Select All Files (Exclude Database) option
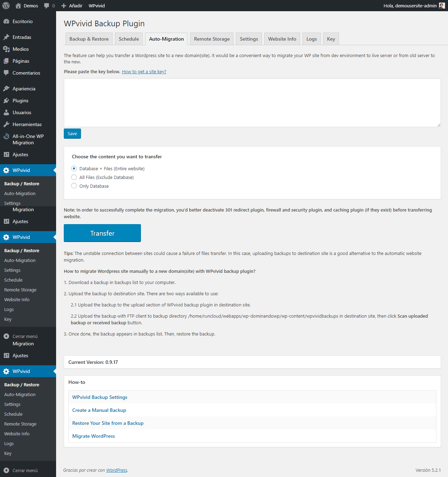Viewport: 448px width, 477px height. tap(74, 177)
